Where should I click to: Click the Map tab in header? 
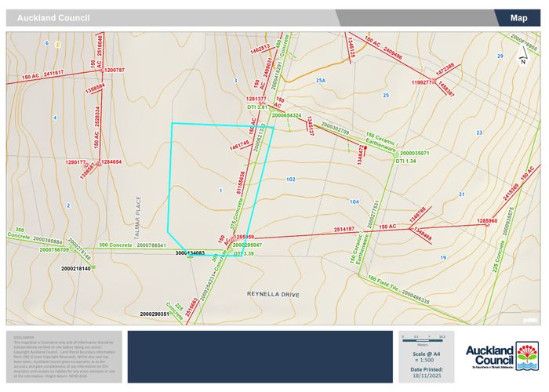pos(518,18)
